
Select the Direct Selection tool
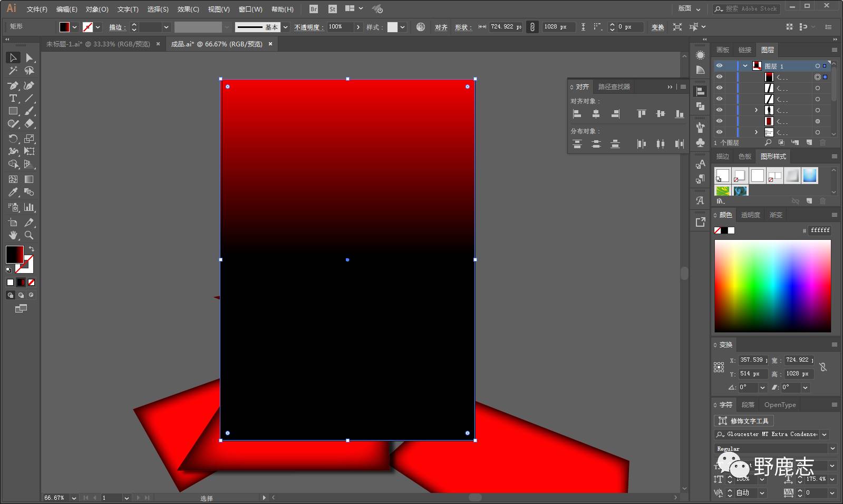coord(30,57)
